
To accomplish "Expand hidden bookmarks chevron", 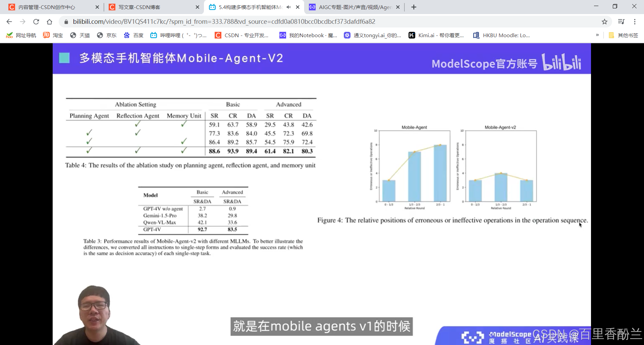I will click(597, 35).
